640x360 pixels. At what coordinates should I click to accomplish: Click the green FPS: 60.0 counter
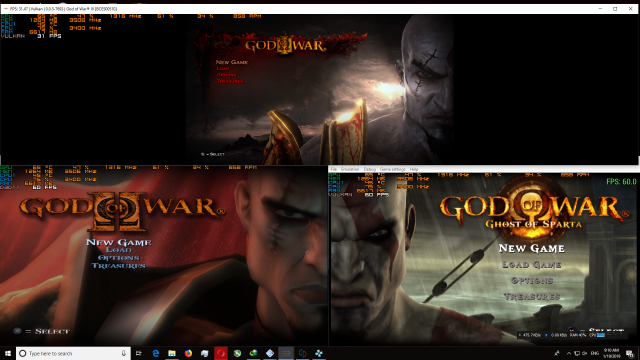(x=621, y=181)
